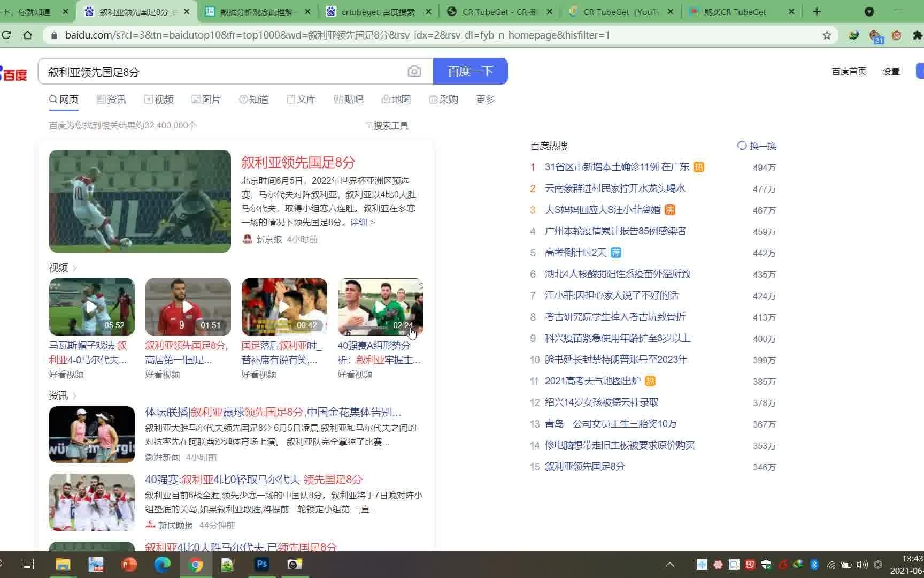Launch PowerPoint from the taskbar
The height and width of the screenshot is (578, 924).
(x=129, y=564)
